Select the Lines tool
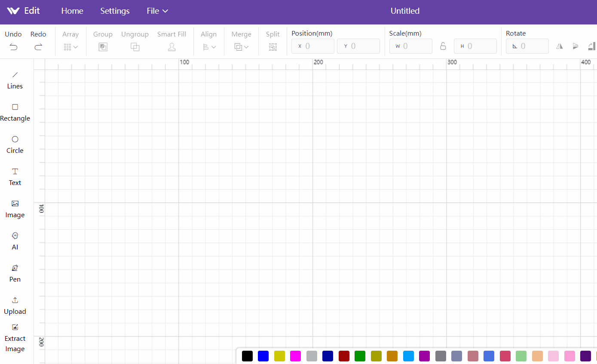The height and width of the screenshot is (364, 597). pos(15,80)
